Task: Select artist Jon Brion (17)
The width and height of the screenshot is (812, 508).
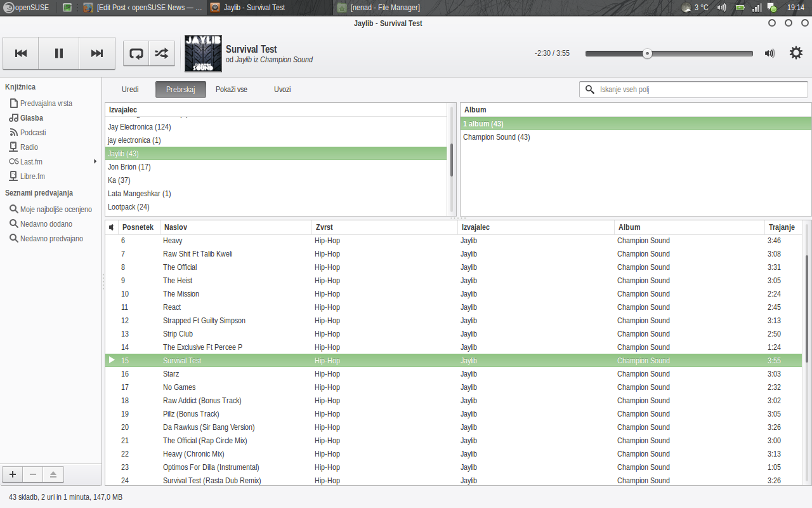Action: coord(276,167)
